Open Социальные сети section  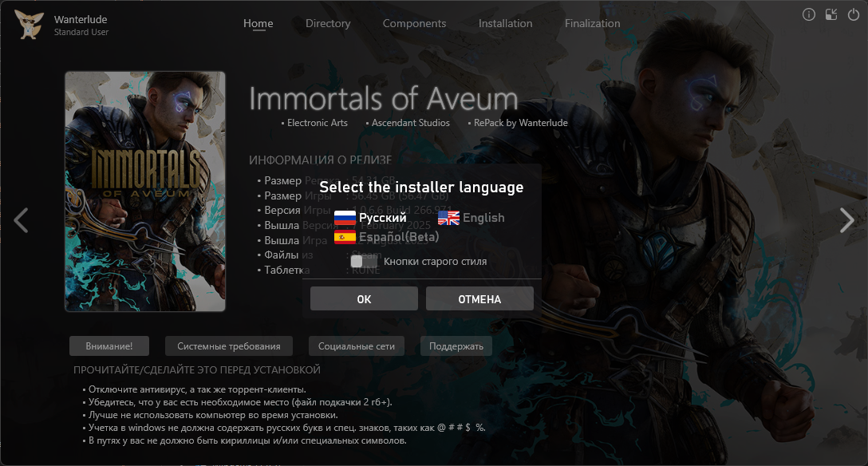click(357, 346)
